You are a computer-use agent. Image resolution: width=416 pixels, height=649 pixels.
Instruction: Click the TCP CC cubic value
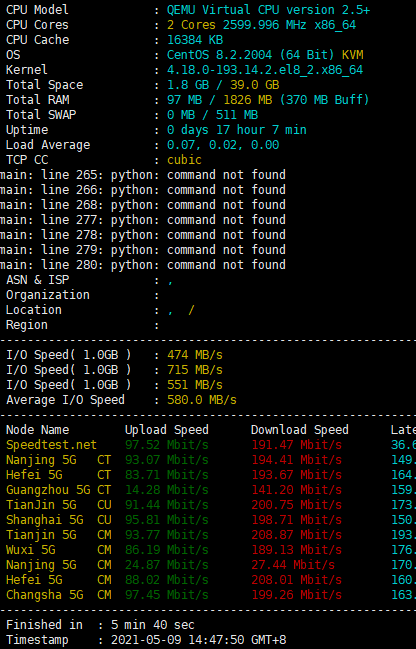coord(184,160)
